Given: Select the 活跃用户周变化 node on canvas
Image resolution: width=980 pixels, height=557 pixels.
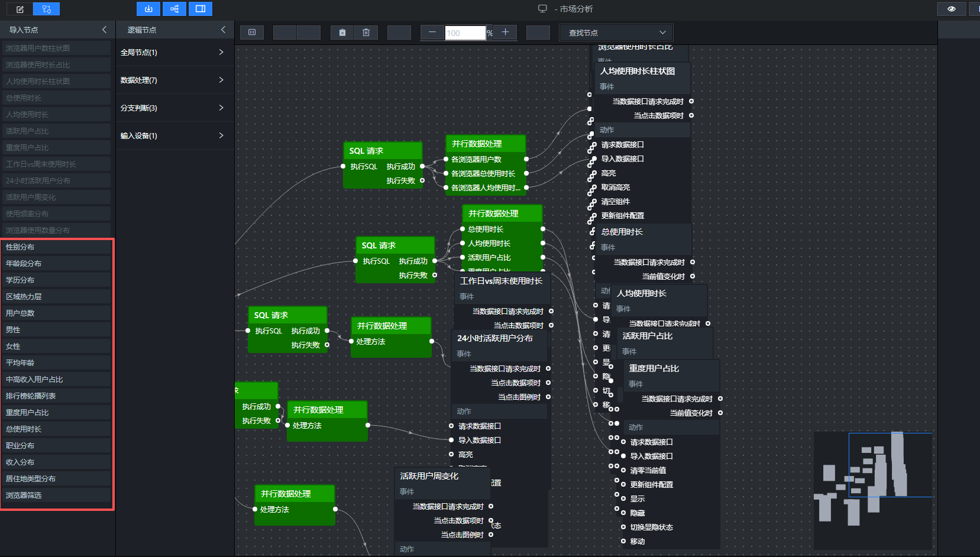Looking at the screenshot, I should pos(442,476).
